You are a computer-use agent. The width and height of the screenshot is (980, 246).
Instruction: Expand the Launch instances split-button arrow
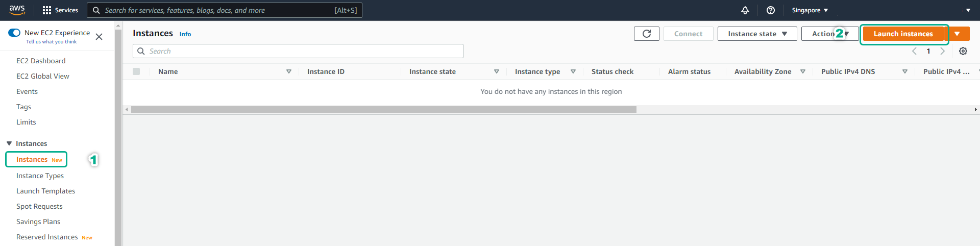pos(958,34)
